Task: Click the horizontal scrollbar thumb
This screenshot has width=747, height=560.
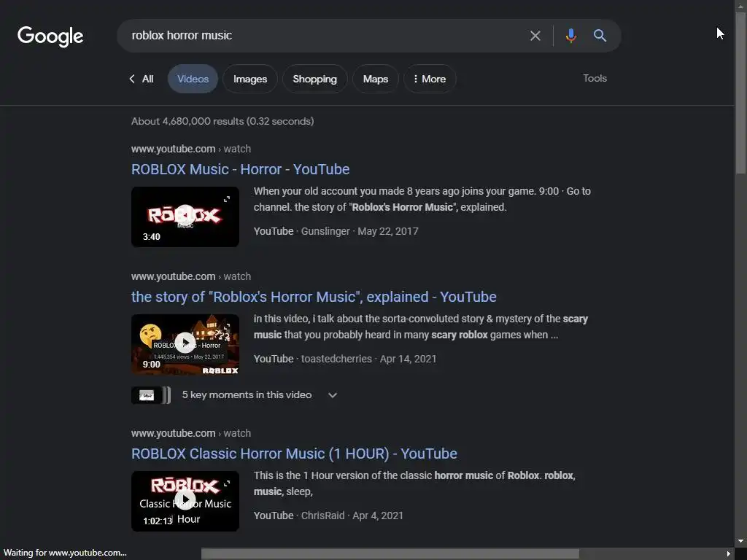Action: [x=390, y=554]
